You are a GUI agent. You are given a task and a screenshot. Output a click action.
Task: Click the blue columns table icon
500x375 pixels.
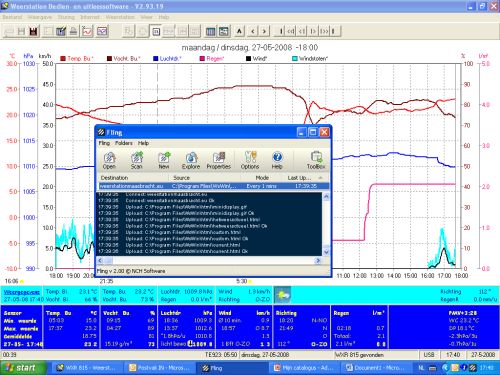coord(210,32)
